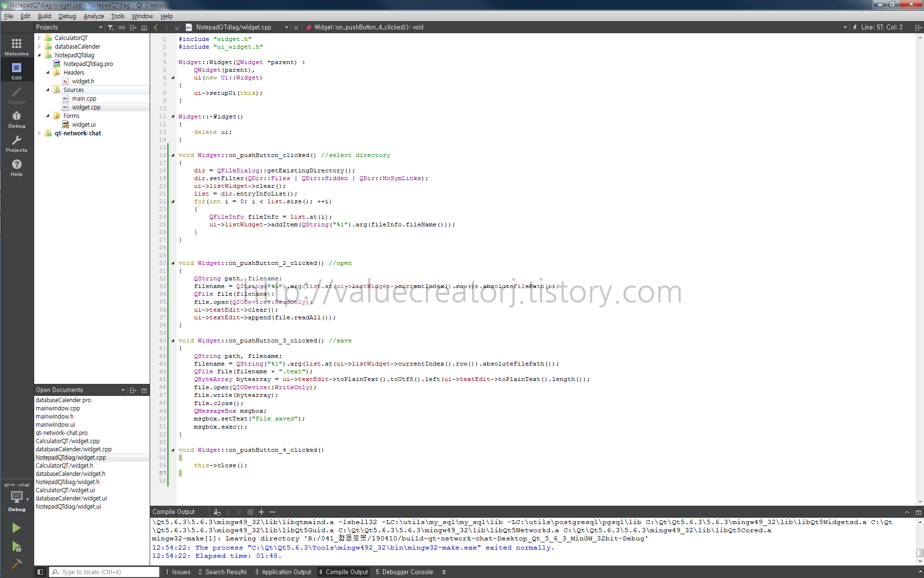
Task: Switch to Design mode icon
Action: [x=16, y=95]
